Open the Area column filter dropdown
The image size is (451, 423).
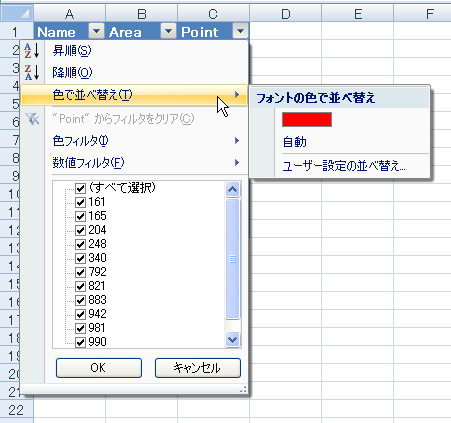168,31
